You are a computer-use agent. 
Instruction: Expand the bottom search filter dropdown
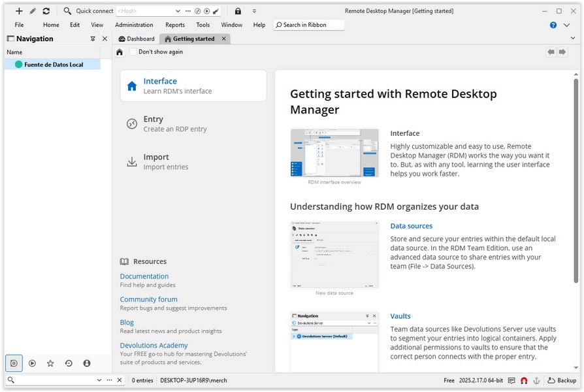pos(99,380)
